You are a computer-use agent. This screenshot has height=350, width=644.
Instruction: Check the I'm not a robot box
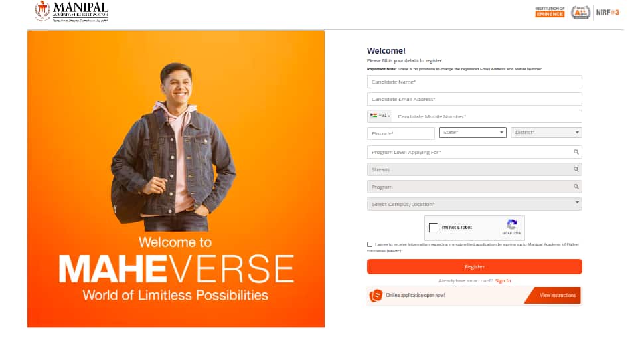click(x=434, y=228)
